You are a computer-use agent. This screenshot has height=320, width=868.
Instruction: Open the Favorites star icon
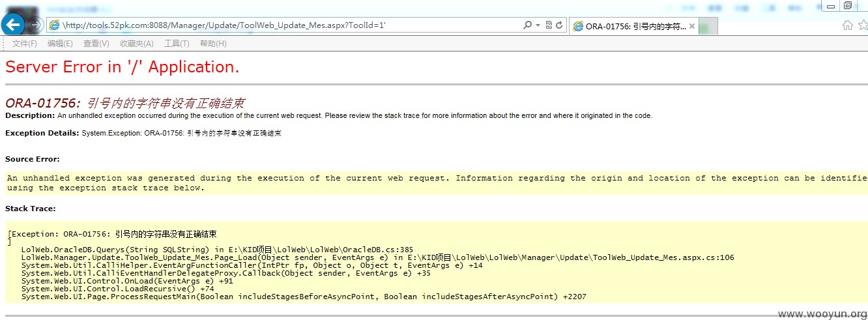click(863, 25)
